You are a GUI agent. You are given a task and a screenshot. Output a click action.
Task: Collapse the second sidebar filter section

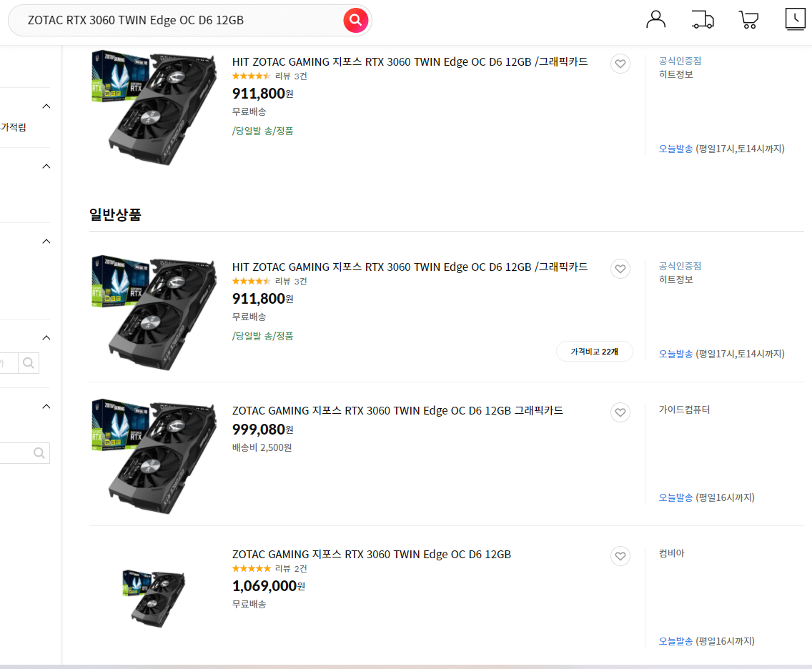point(46,167)
